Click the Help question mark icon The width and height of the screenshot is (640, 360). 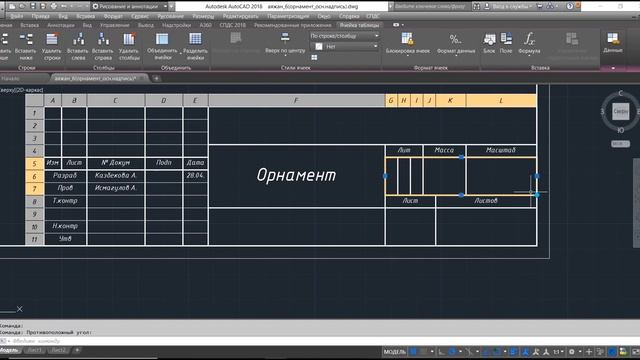[570, 6]
